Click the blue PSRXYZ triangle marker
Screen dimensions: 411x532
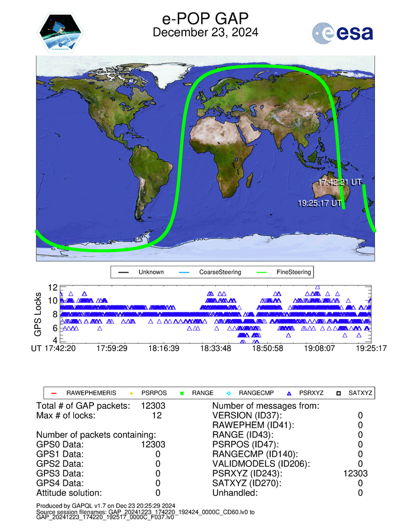click(x=289, y=393)
